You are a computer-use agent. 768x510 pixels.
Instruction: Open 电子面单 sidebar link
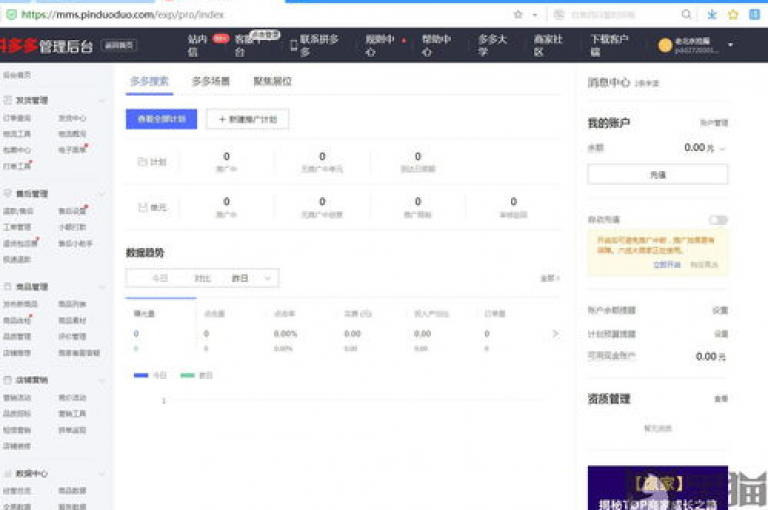pos(72,150)
